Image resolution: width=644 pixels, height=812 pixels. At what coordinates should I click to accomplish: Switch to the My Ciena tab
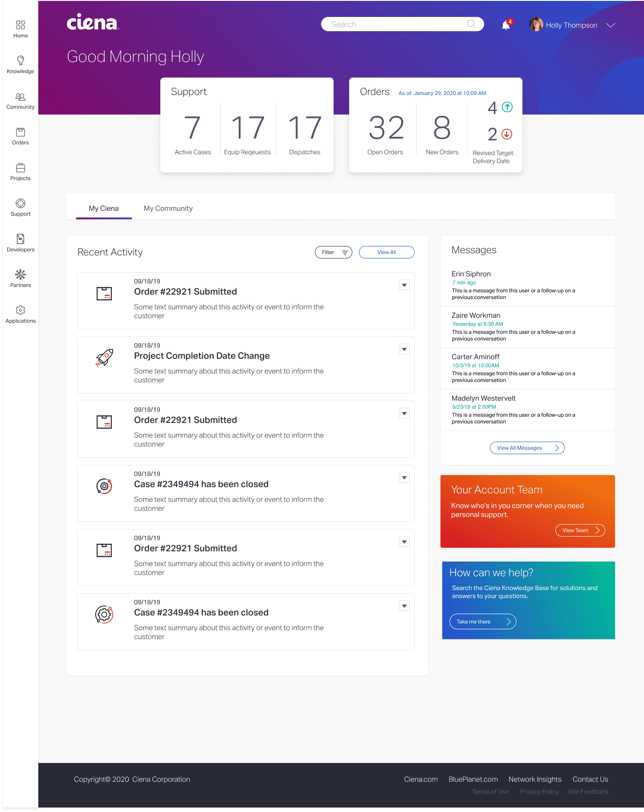point(104,208)
